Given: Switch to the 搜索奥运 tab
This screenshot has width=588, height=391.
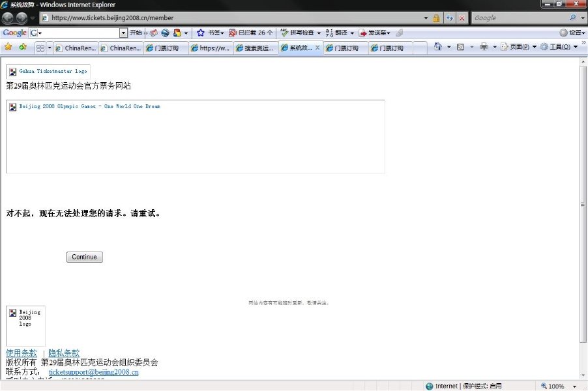Looking at the screenshot, I should coord(256,48).
